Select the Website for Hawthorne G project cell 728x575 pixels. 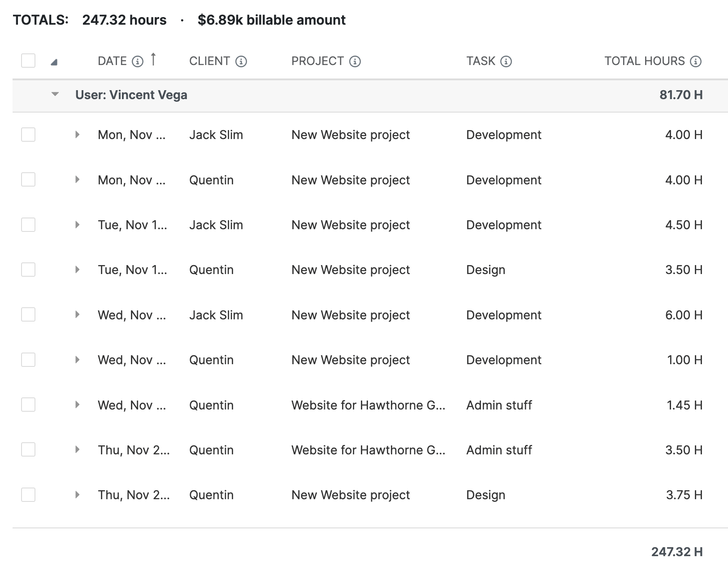click(x=368, y=405)
